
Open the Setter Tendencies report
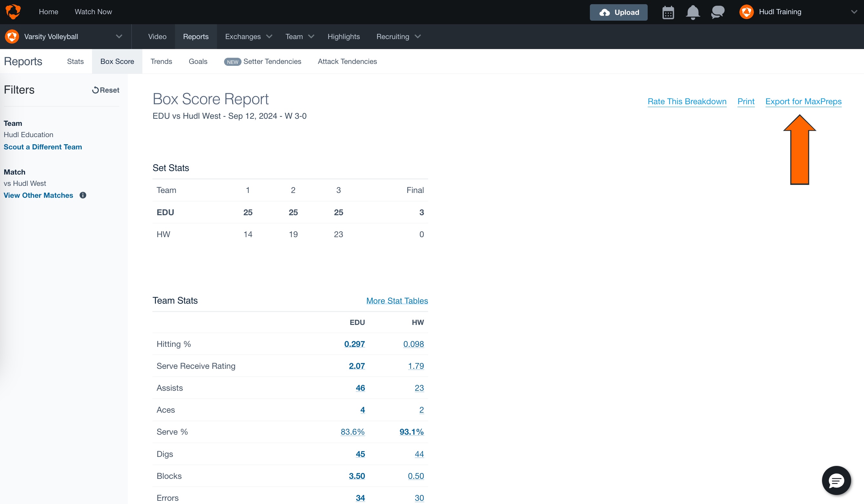pyautogui.click(x=272, y=61)
